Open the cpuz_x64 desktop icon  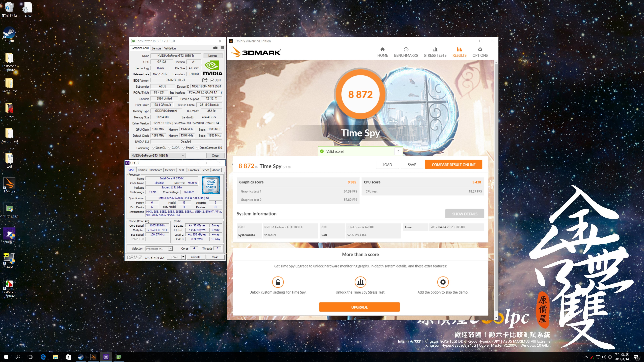9,235
